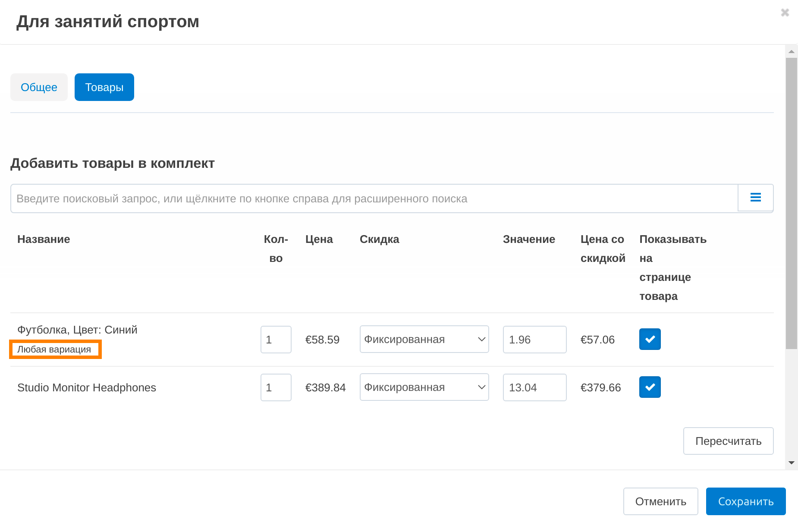The image size is (798, 532).
Task: Open discount type dropdown for Футболка
Action: point(424,339)
